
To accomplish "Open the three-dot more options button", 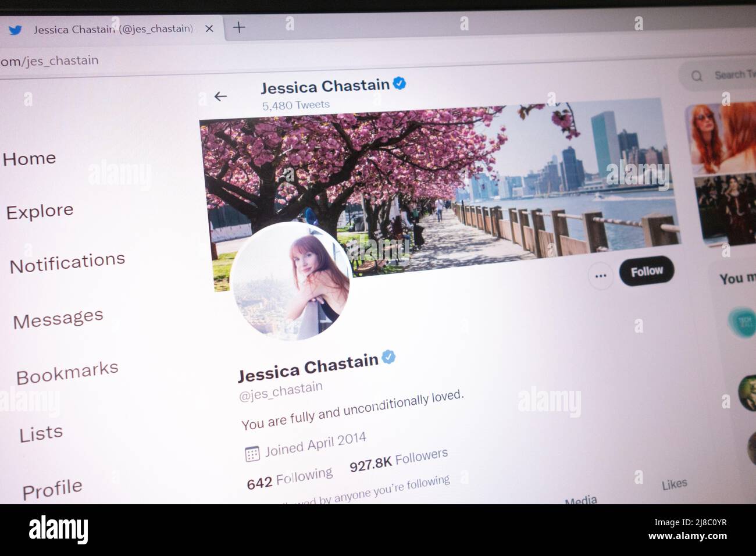I will pos(601,276).
